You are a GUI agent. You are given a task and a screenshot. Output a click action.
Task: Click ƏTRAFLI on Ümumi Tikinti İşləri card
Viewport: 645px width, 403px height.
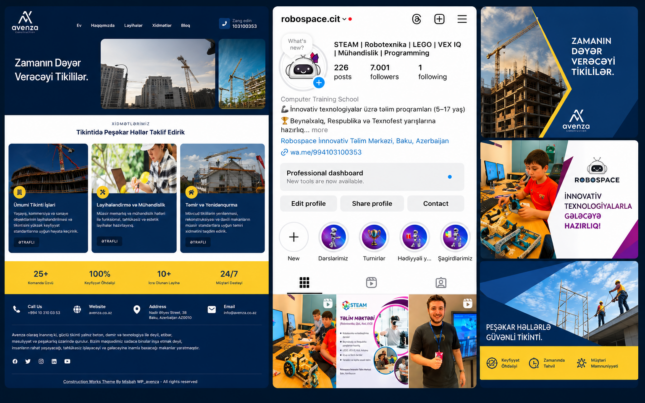(26, 242)
